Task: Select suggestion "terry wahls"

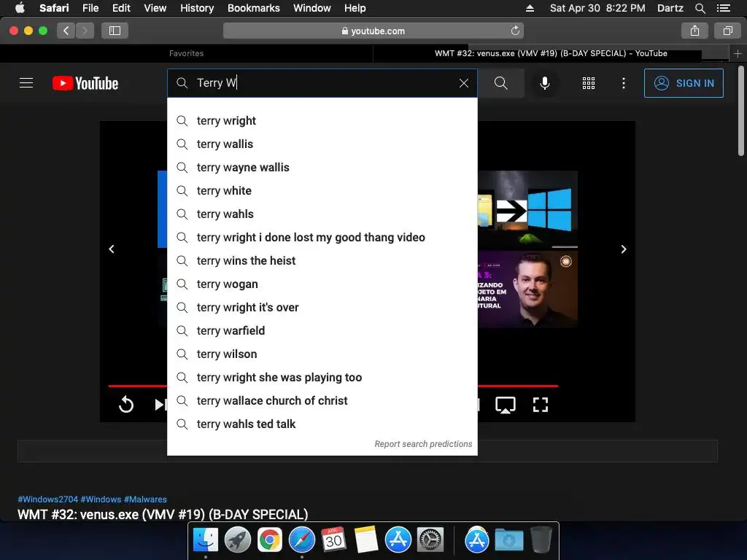Action: (x=322, y=214)
